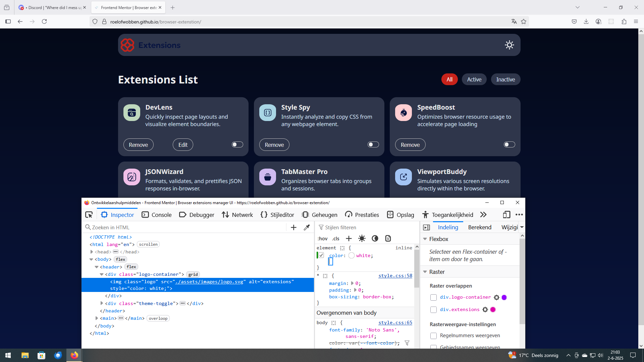Toggle light color scheme simulation sun icon

click(362, 239)
